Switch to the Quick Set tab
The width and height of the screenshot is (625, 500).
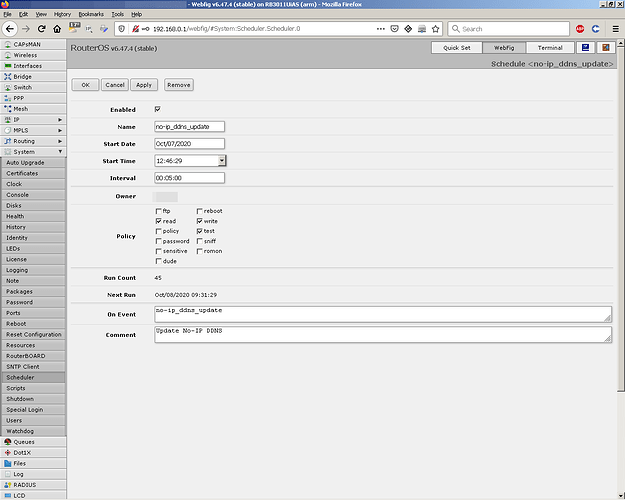pyautogui.click(x=457, y=47)
